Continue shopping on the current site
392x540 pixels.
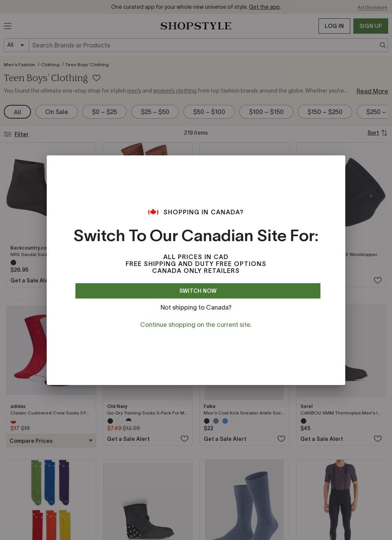[196, 325]
